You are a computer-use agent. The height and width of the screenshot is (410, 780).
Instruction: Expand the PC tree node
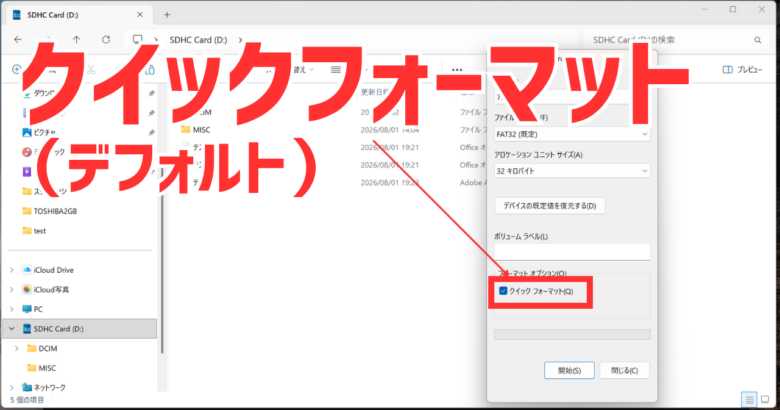12,309
